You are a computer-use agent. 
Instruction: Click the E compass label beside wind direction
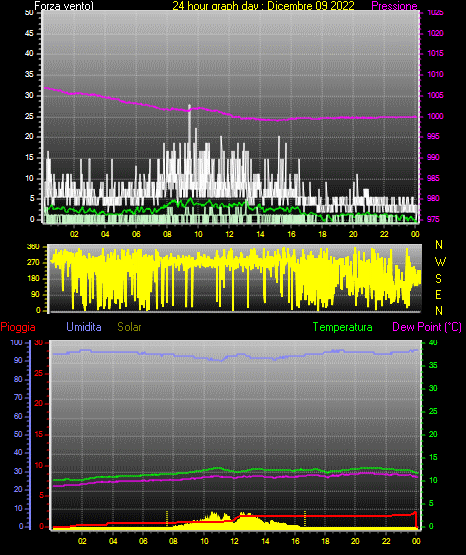438,294
